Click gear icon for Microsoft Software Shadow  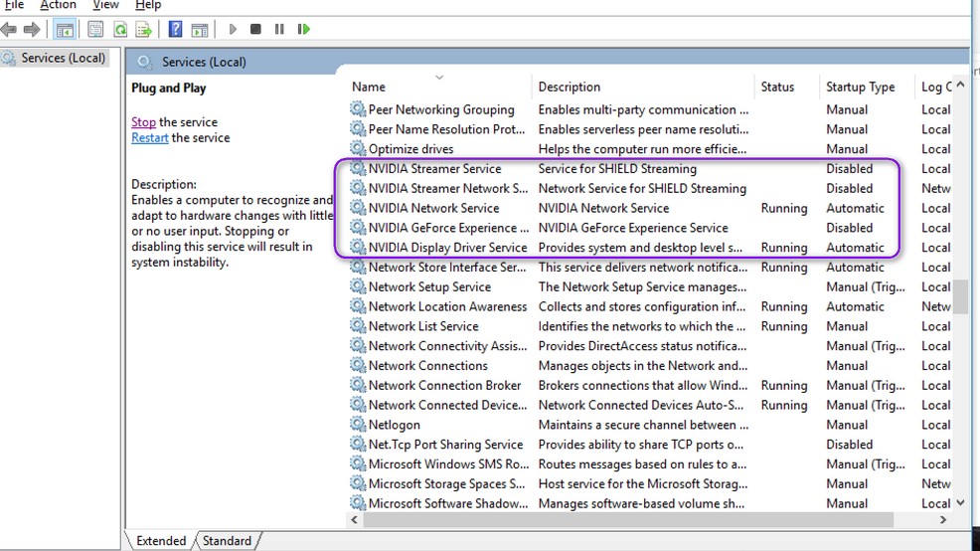(x=358, y=503)
